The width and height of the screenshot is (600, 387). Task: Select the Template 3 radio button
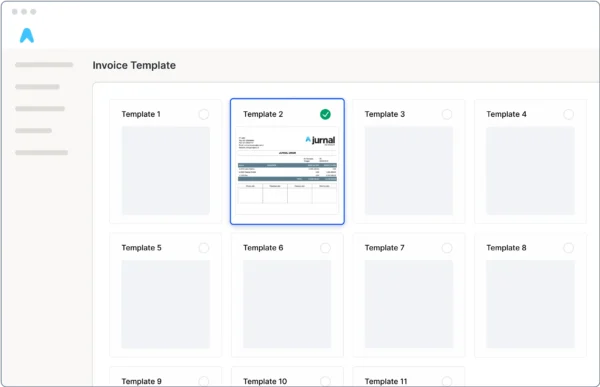click(447, 114)
